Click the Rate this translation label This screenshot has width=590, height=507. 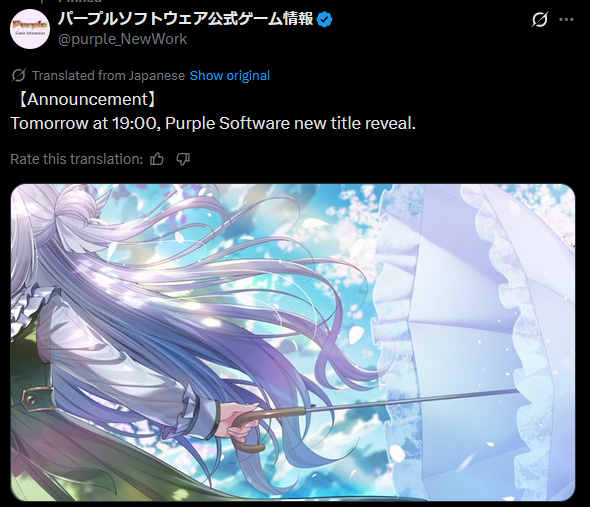77,159
